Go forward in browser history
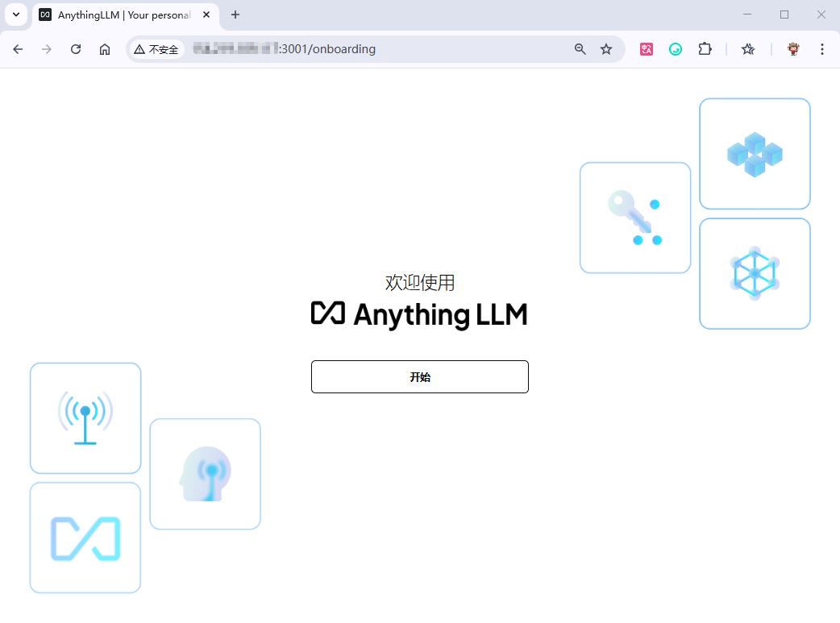This screenshot has height=623, width=840. 47,49
